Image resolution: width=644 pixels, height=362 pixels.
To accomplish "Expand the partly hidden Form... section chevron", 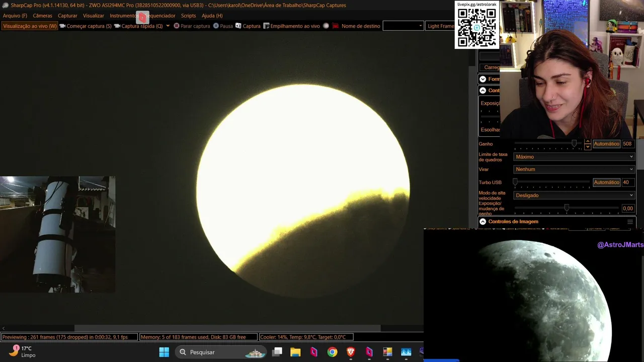I will point(482,79).
